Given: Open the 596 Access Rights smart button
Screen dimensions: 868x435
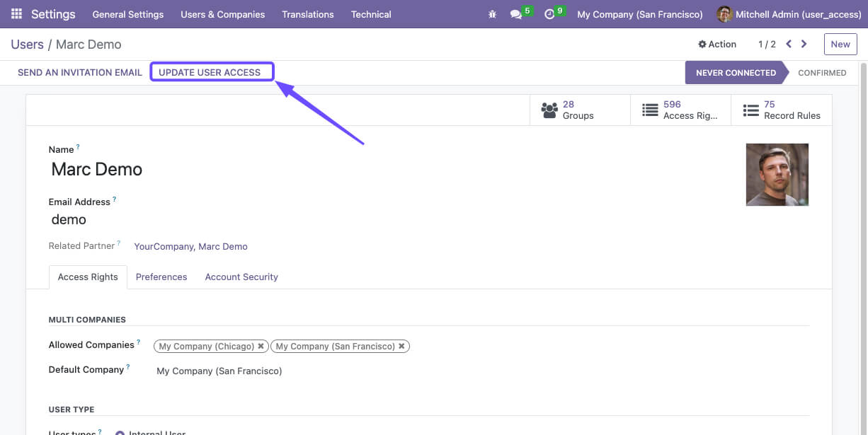Looking at the screenshot, I should [680, 110].
